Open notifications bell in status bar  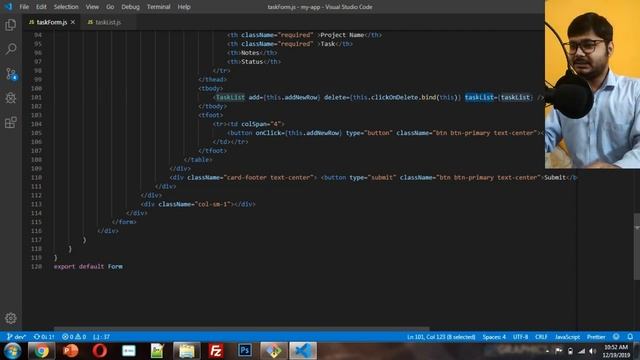[630, 337]
